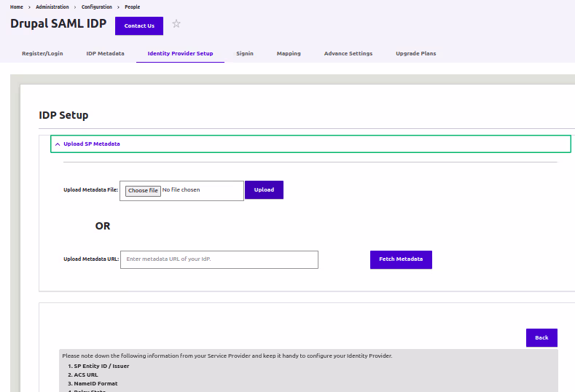Collapse the Upload SP Metadata chevron
575x392 pixels.
58,144
